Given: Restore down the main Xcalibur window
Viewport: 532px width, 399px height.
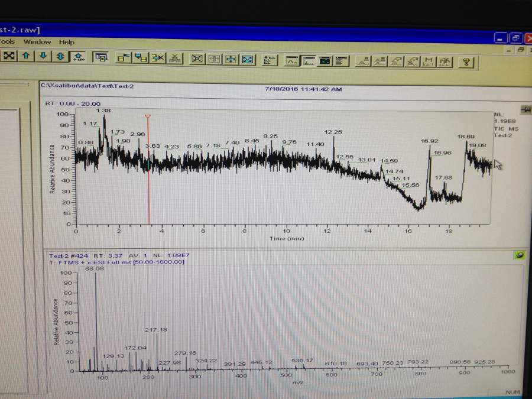Looking at the screenshot, I should (x=515, y=38).
